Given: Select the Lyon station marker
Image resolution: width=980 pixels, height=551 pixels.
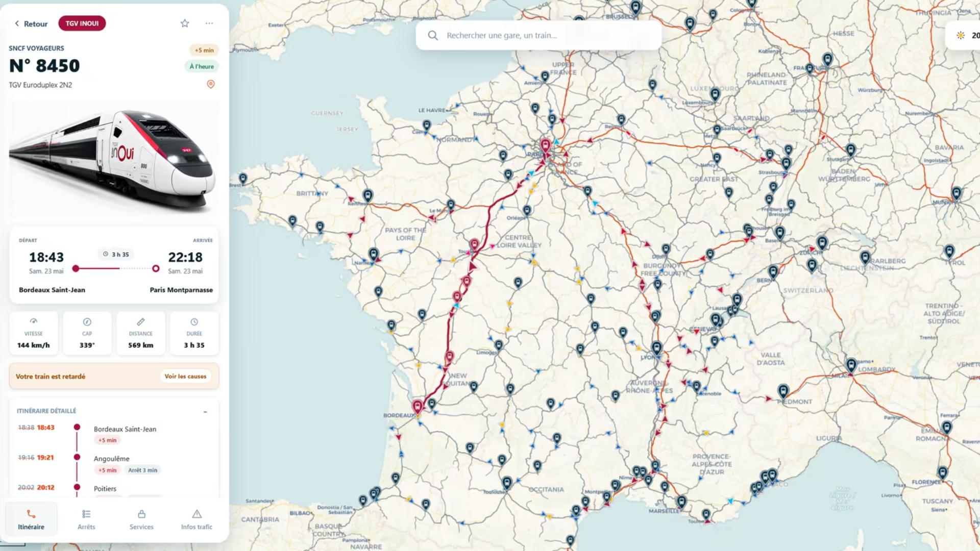Looking at the screenshot, I should (656, 348).
